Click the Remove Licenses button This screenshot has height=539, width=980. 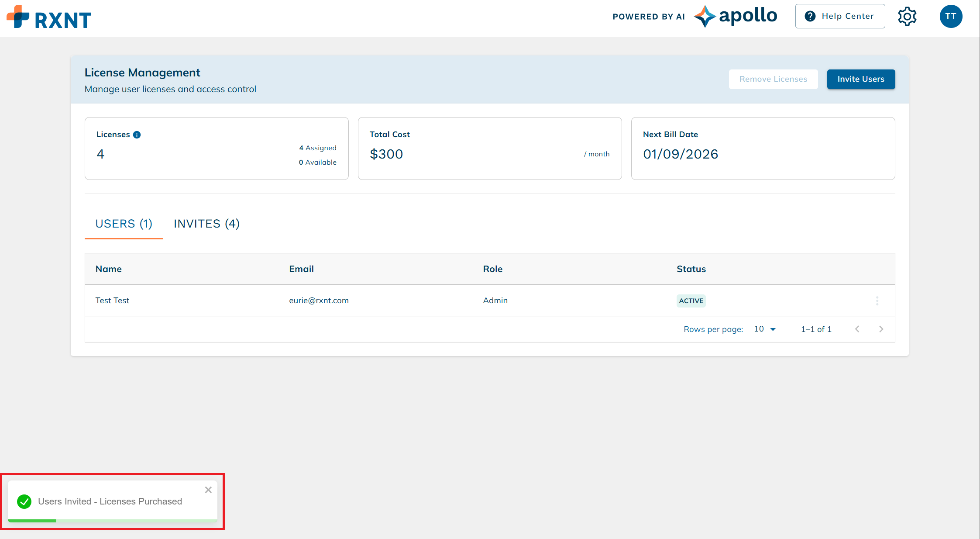pos(773,79)
